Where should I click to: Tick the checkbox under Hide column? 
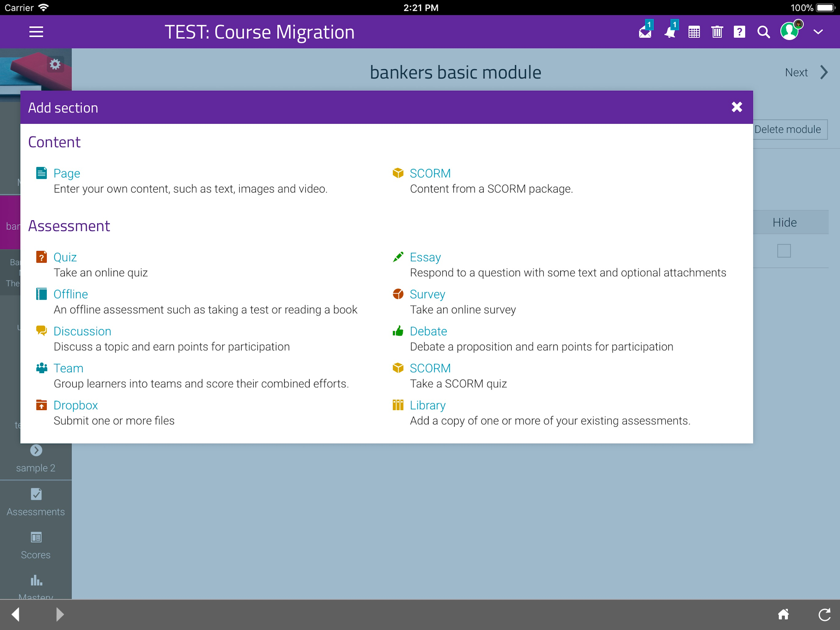[784, 251]
